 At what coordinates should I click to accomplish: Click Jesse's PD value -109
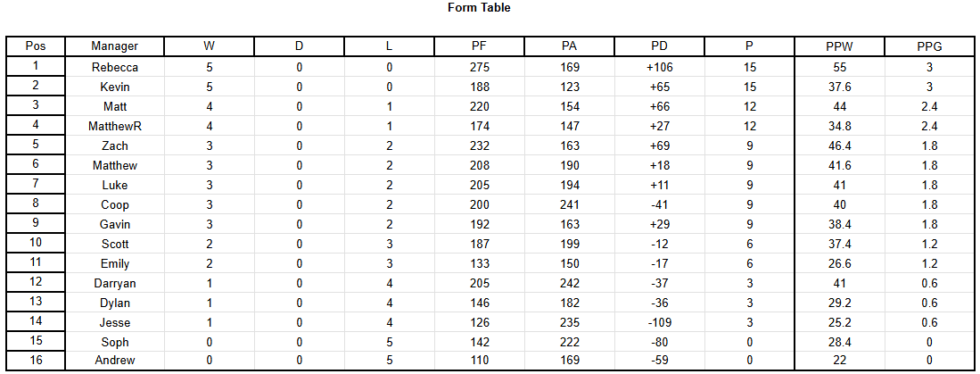click(x=659, y=323)
